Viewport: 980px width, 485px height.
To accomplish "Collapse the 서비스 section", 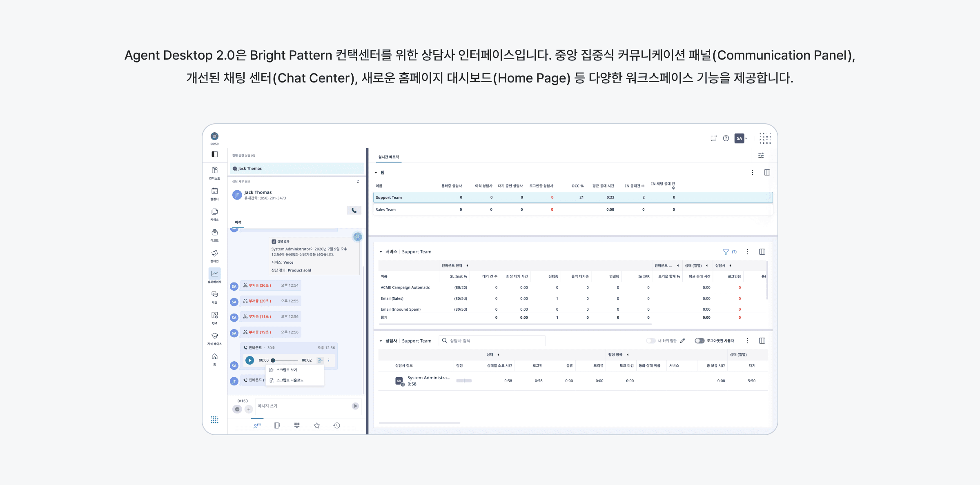I will coord(381,252).
